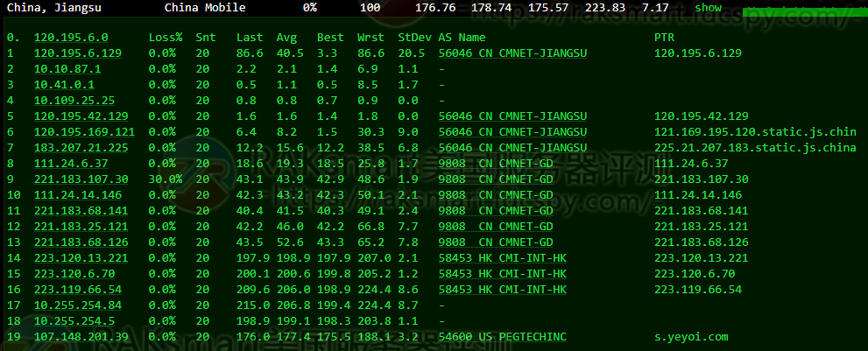Open AS link CMI-INT-HK in hop 14 row
Image resolution: width=868 pixels, height=351 pixels.
[503, 258]
